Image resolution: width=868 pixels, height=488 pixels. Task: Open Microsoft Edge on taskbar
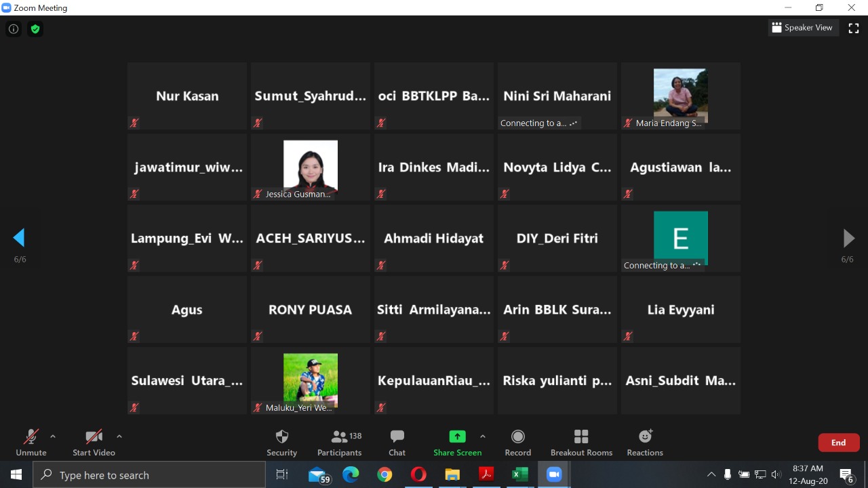(351, 475)
